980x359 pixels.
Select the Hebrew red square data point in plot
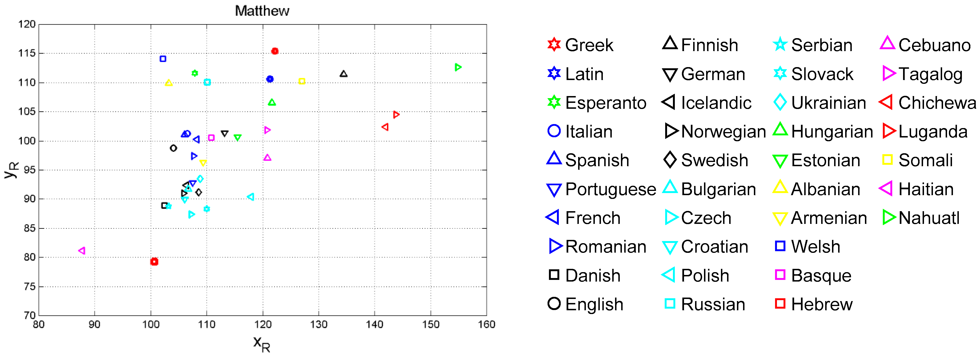[154, 262]
